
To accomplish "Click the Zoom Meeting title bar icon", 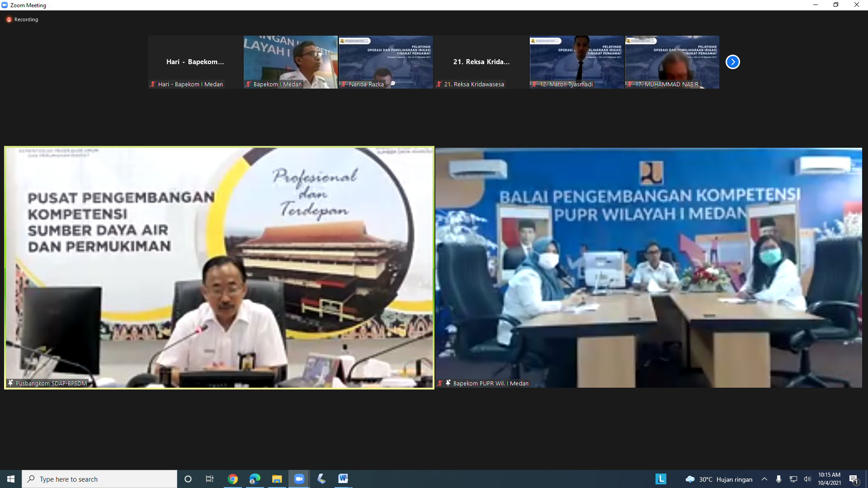I will tap(5, 5).
